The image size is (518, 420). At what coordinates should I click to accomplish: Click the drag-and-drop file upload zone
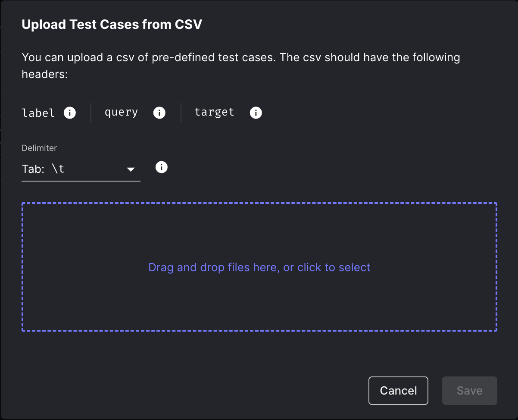(x=259, y=267)
